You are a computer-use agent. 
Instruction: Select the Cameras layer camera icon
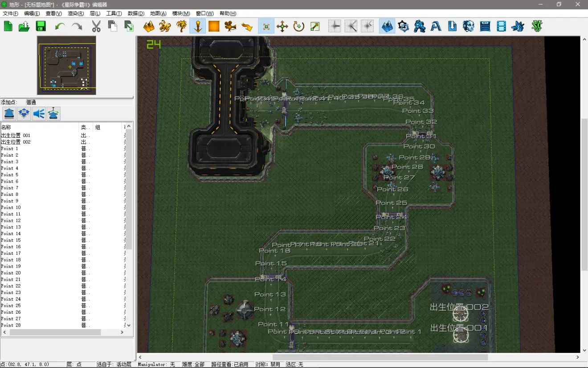pos(230,26)
